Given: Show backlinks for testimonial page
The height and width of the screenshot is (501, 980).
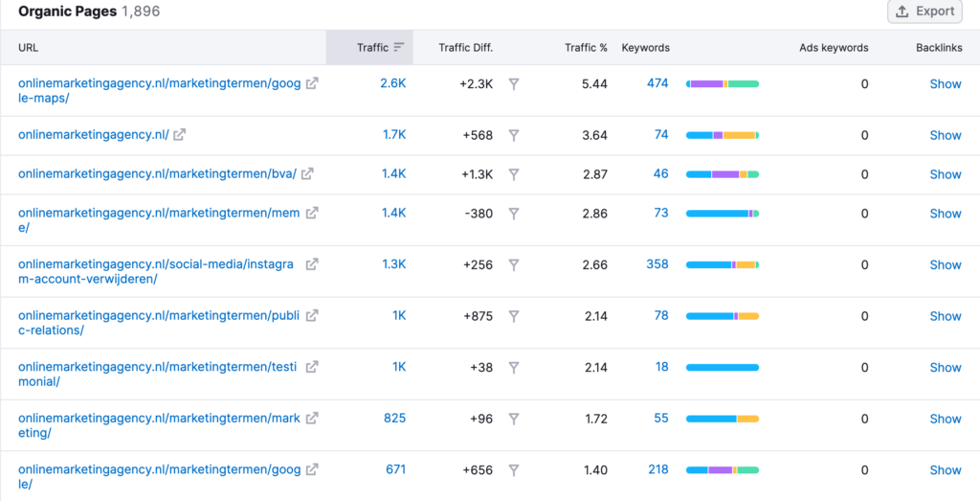Looking at the screenshot, I should [x=946, y=368].
